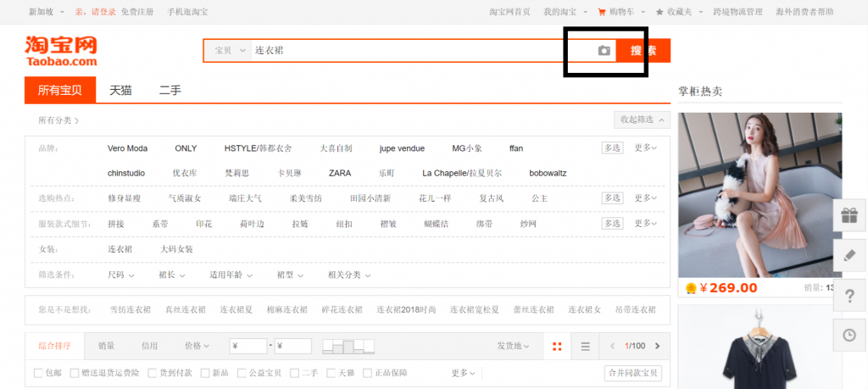Switch to list view layout icon

[585, 347]
